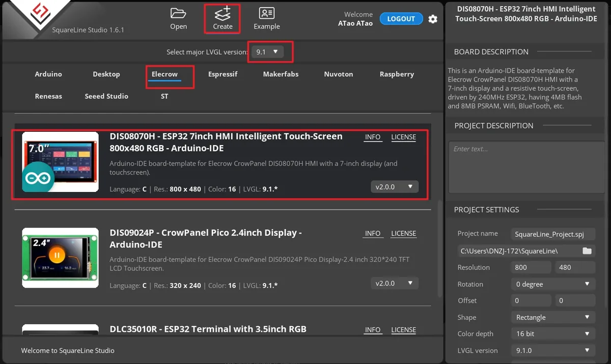Click the LOGOUT button
Viewport: 611px width, 364px height.
pyautogui.click(x=401, y=19)
